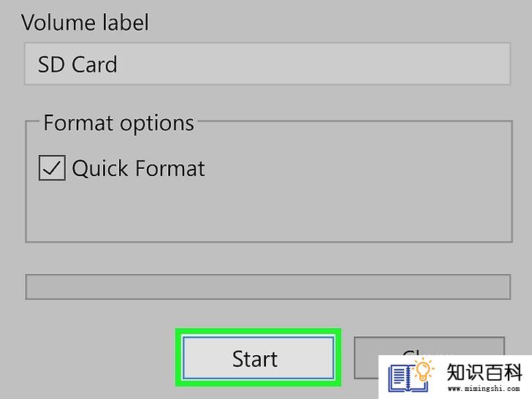Screen dimensions: 532x399
Task: Uncheck the Quick Format checkbox
Action: 52,167
